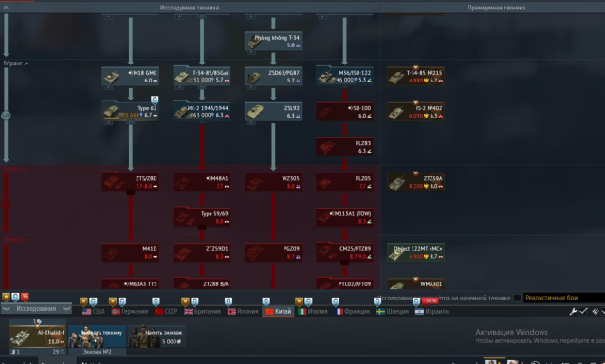Switch to the СССР nation tab
The image size is (605, 364).
coord(166,311)
